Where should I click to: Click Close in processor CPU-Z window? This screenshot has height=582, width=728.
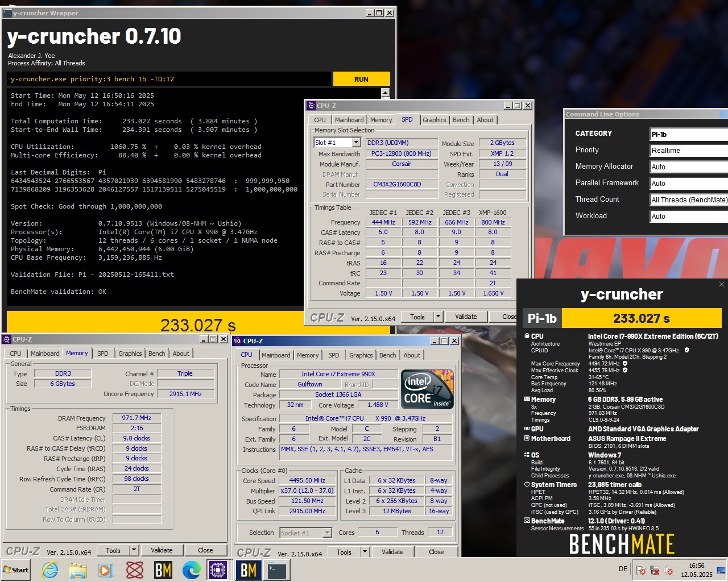436,552
